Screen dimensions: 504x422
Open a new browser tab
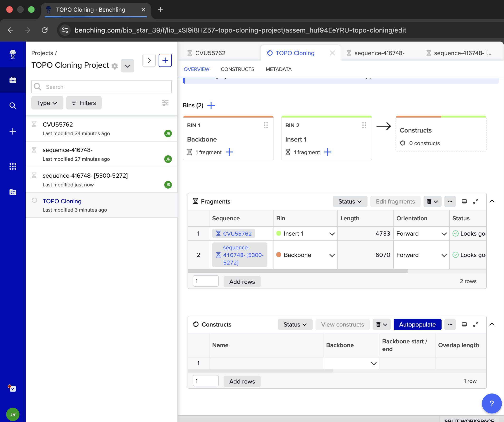pos(160,9)
